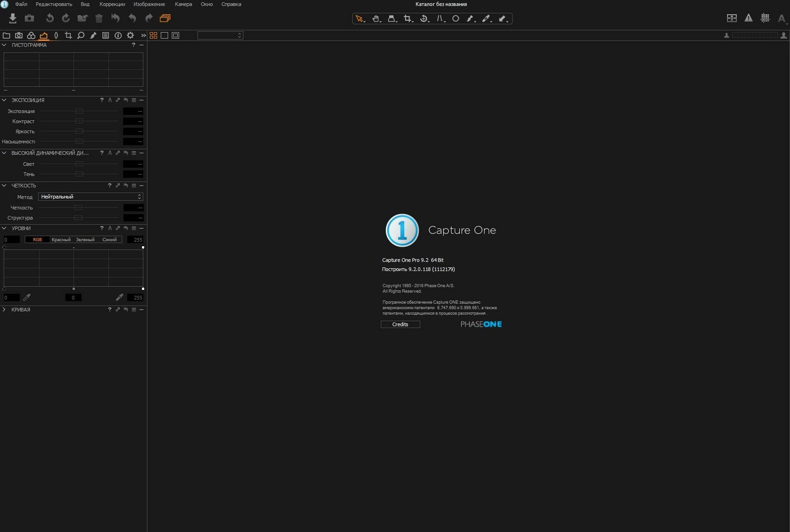
Task: Expand the КРИВАЯ panel
Action: coord(4,309)
